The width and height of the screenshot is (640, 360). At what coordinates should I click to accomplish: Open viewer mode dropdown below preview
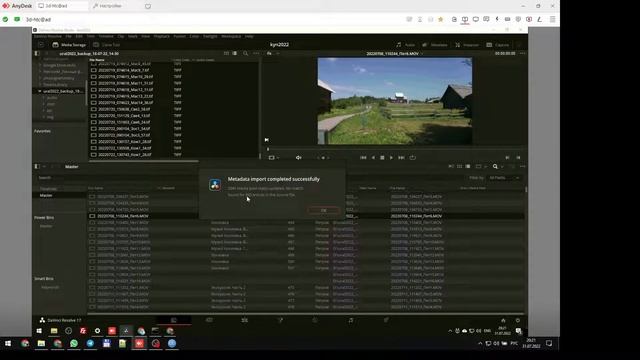pyautogui.click(x=273, y=158)
